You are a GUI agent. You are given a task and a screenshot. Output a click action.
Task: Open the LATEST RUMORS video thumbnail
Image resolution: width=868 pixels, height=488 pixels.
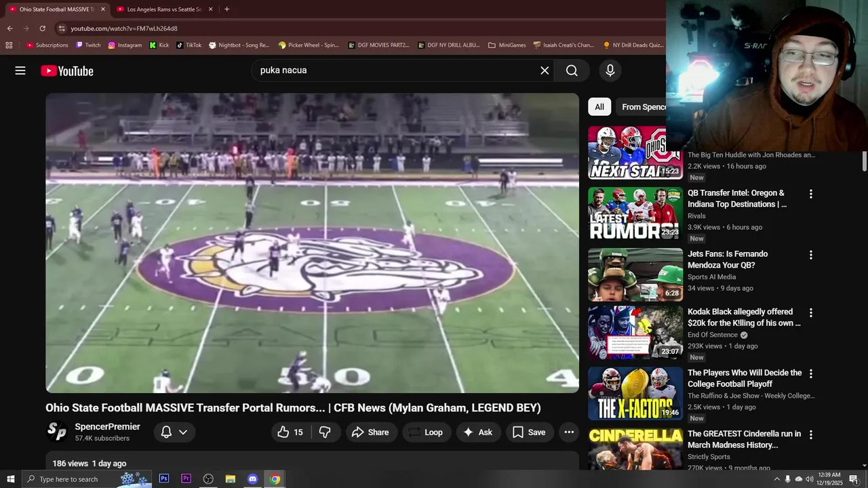[x=635, y=213]
